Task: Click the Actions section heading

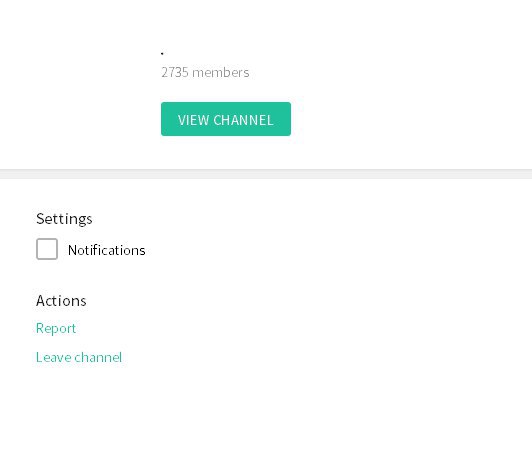Action: click(61, 301)
